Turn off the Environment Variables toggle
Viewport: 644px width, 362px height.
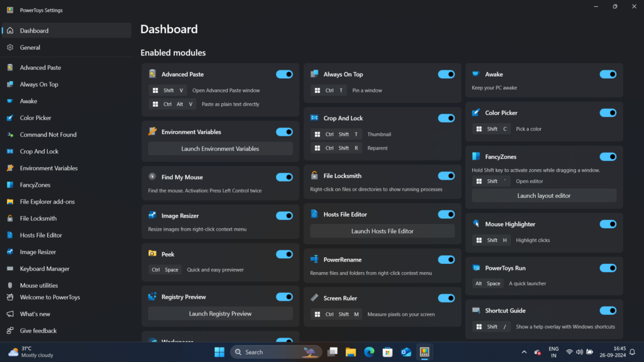click(x=284, y=132)
